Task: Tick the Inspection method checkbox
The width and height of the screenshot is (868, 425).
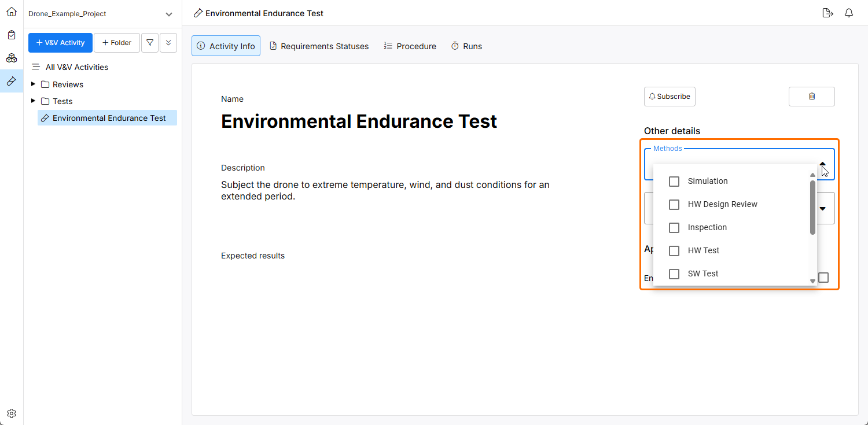Action: (674, 228)
